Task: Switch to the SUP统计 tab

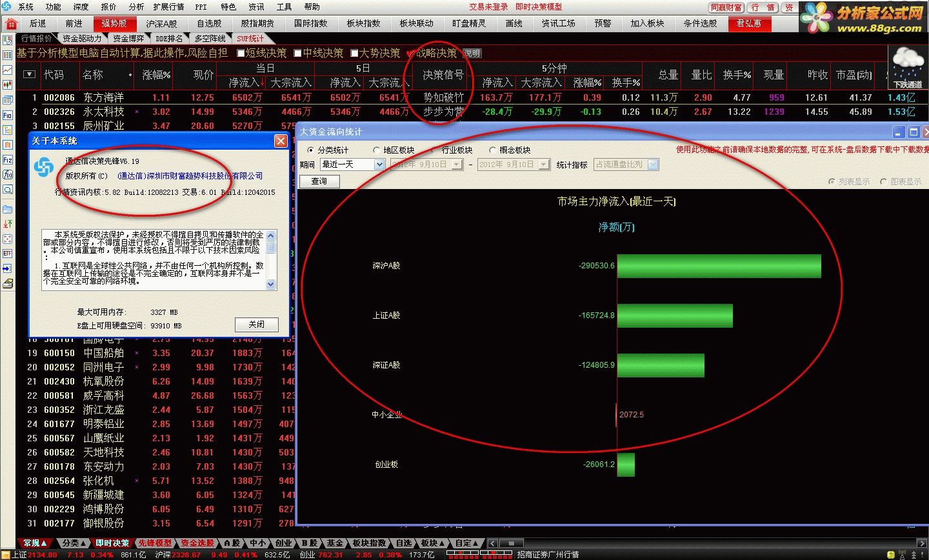Action: tap(250, 39)
